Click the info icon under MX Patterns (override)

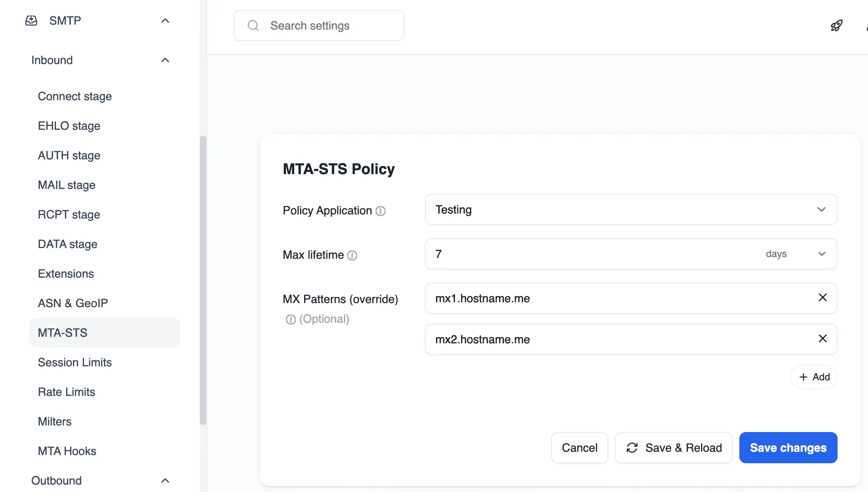[291, 319]
